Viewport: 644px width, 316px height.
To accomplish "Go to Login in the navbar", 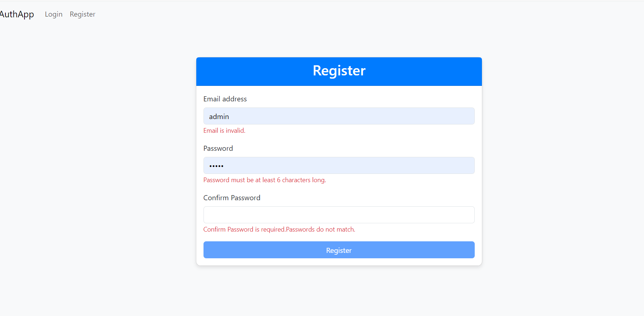I will pyautogui.click(x=54, y=14).
